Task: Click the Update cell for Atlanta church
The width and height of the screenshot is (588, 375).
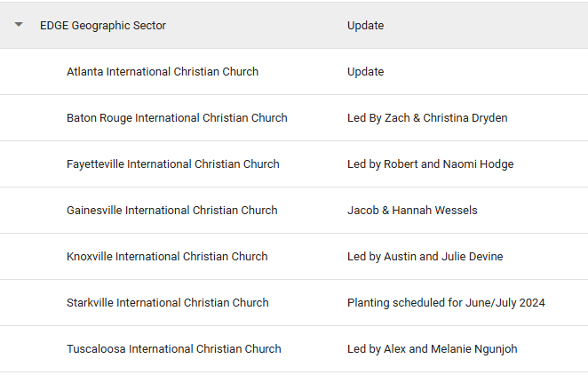Action: coord(365,72)
